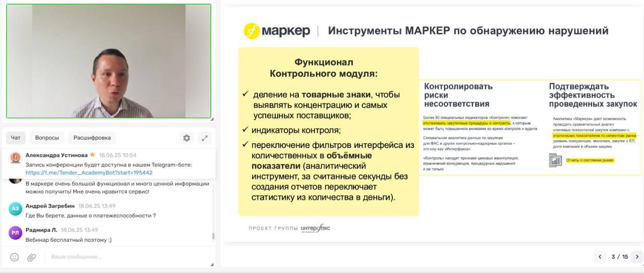Image resolution: width=644 pixels, height=273 pixels.
Task: Click the slide counter 3 / 15
Action: 620,257
